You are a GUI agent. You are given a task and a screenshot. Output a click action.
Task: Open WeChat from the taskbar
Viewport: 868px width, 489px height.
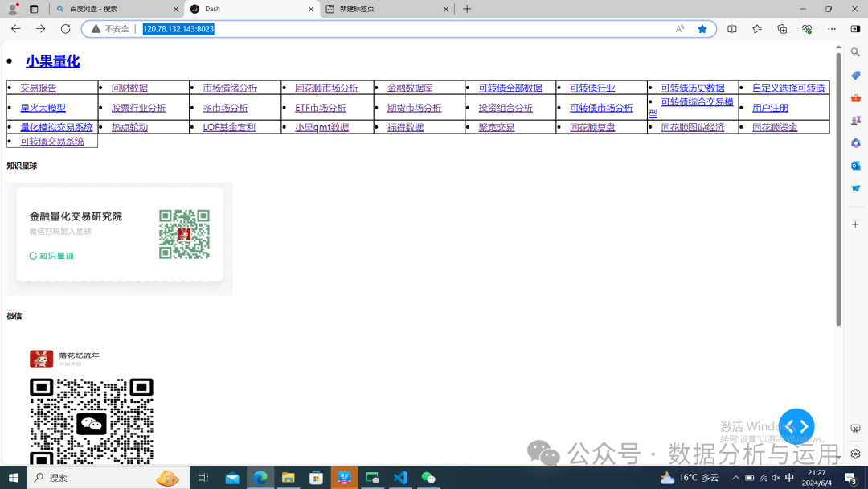pos(428,478)
